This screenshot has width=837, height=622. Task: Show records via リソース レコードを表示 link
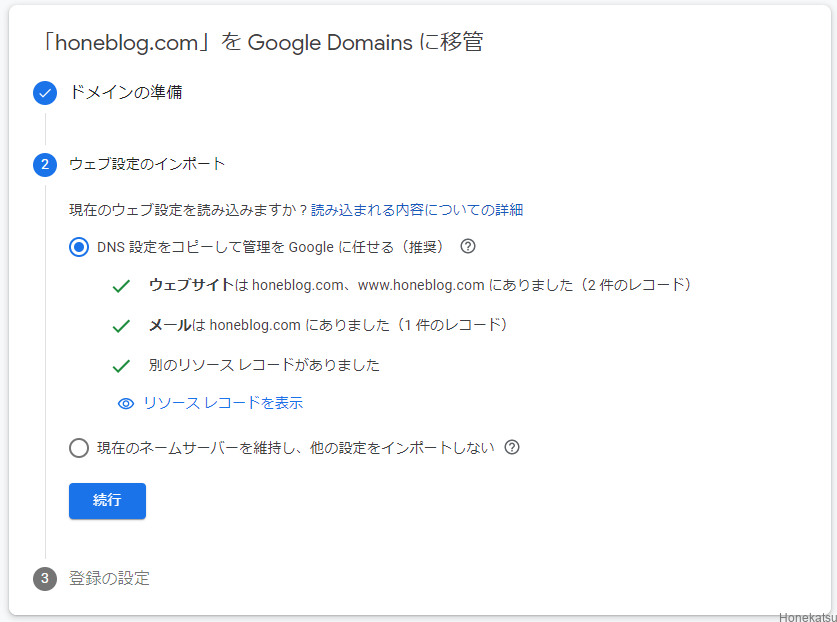(x=222, y=404)
